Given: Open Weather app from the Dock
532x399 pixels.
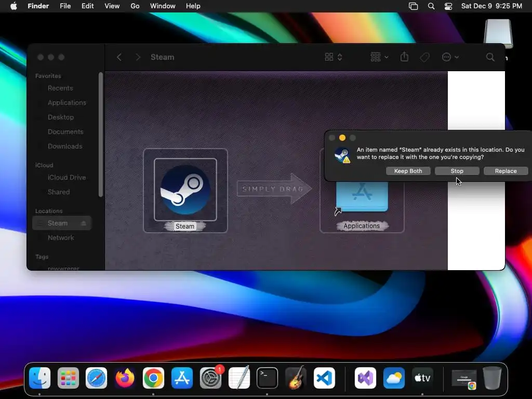Looking at the screenshot, I should [x=394, y=378].
